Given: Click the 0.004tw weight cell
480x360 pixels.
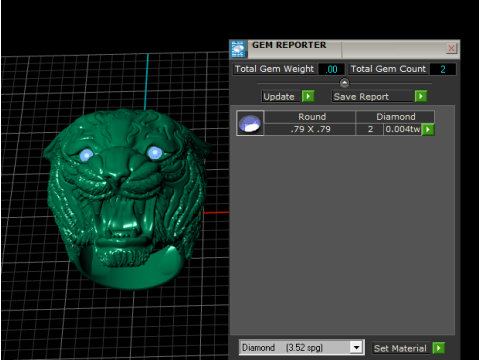Looking at the screenshot, I should (403, 129).
